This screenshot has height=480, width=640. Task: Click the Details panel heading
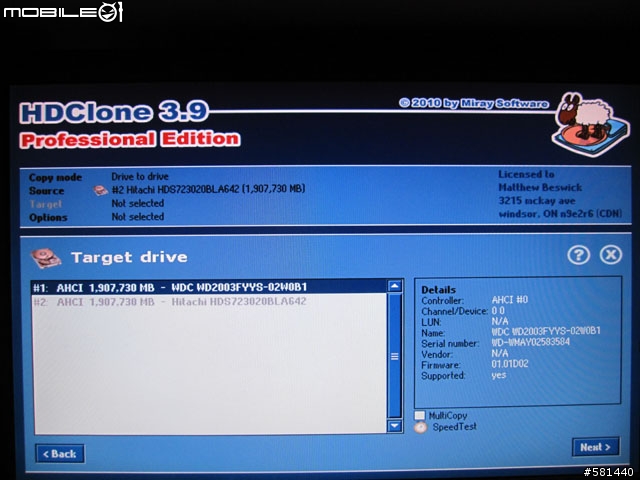(438, 289)
